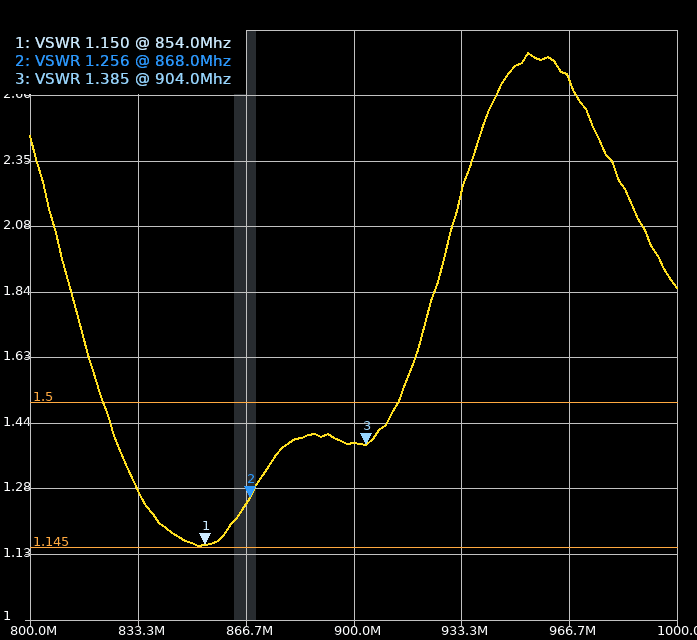Image resolution: width=697 pixels, height=640 pixels.
Task: Click the 1.63 y-axis label
Action: [x=17, y=355]
